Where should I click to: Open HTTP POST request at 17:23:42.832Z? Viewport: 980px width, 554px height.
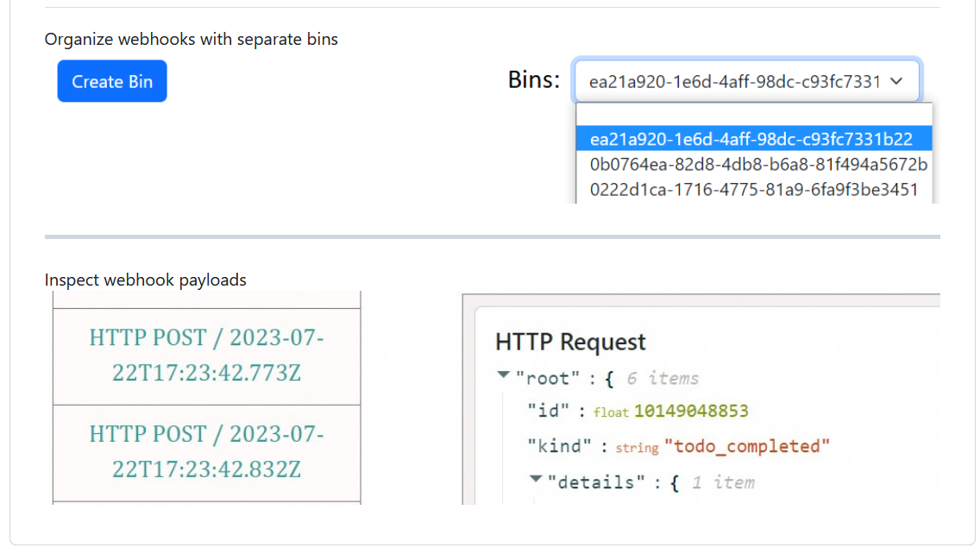point(207,452)
